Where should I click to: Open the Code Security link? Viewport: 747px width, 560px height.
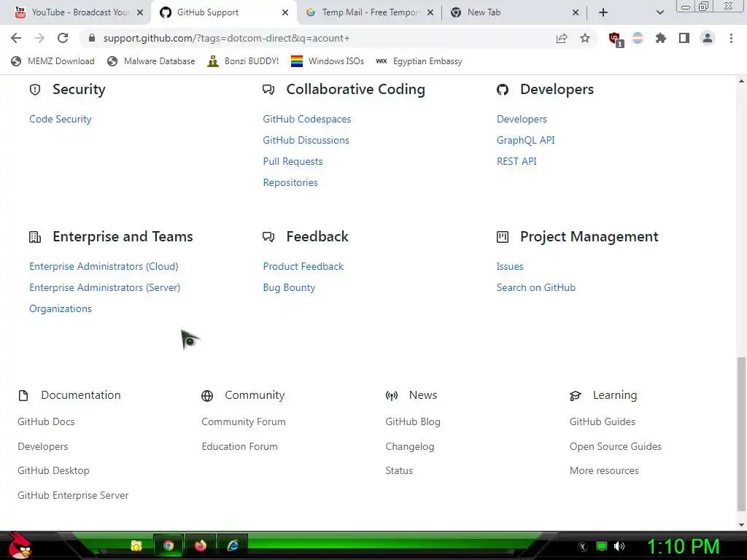[x=60, y=119]
